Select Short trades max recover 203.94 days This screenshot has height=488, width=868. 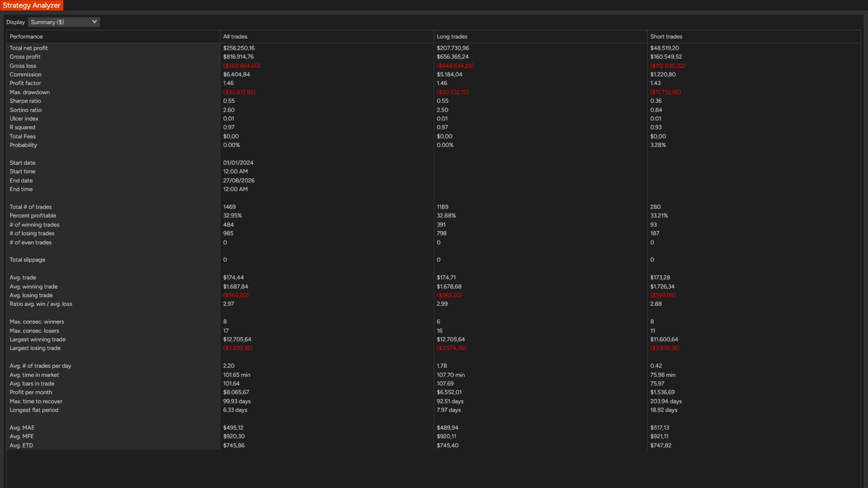[666, 402]
